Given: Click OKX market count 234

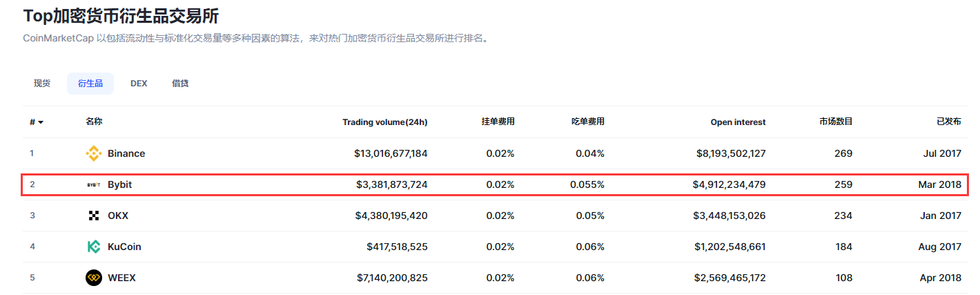Looking at the screenshot, I should [x=843, y=216].
